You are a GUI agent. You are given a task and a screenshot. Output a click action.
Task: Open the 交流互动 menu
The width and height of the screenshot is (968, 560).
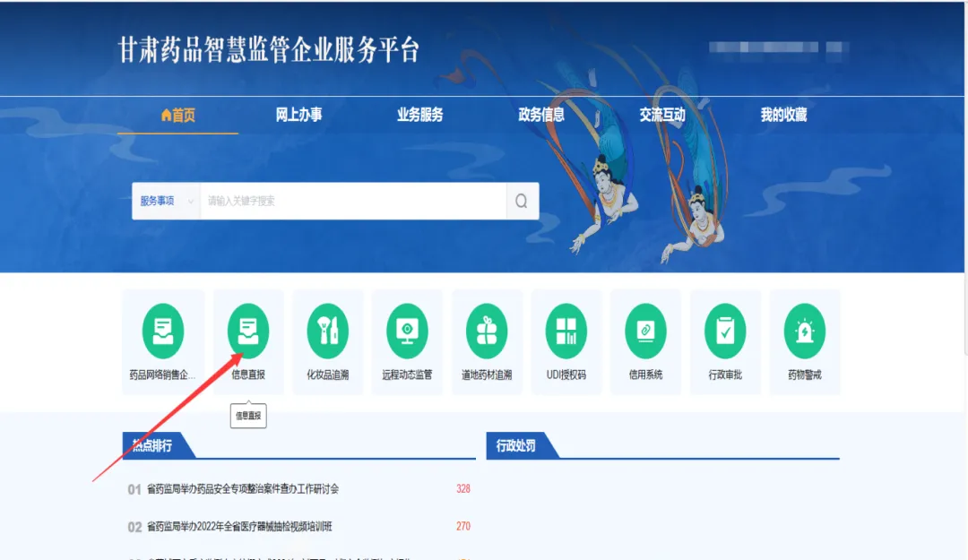click(661, 115)
